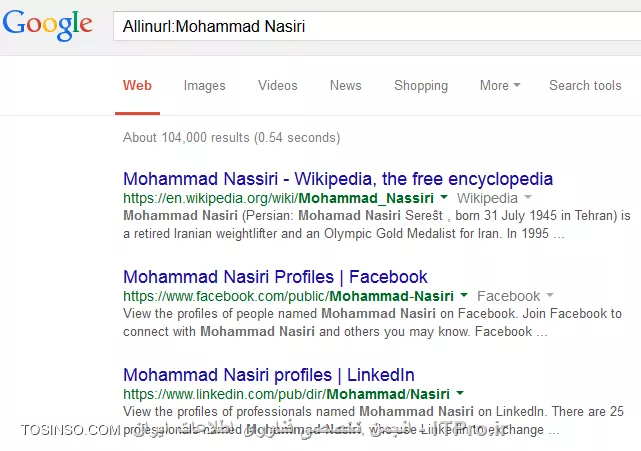Open Mohammad Nasiri profiles LinkedIn result

click(x=269, y=375)
